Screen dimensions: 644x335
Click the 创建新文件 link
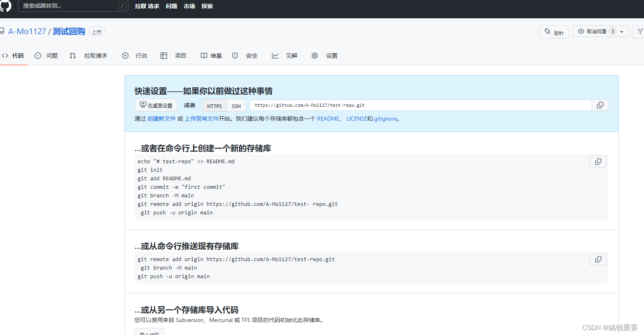(161, 119)
